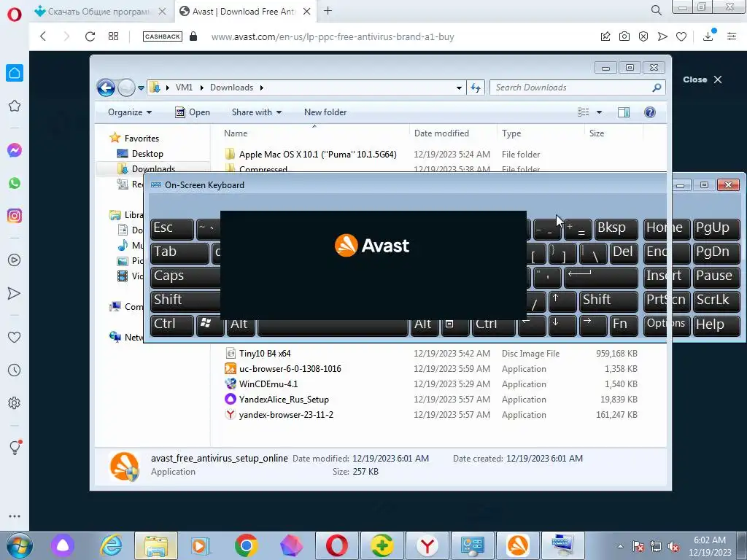
Task: Open the heart pinboards icon in sidebar
Action: 15,337
